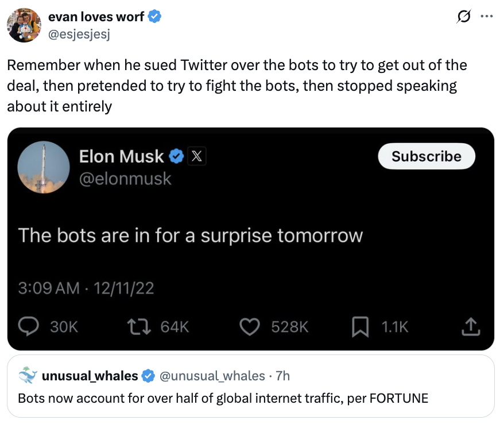Click the X affiliation badge icon
Viewport: 504px width, 424px height.
pyautogui.click(x=197, y=156)
